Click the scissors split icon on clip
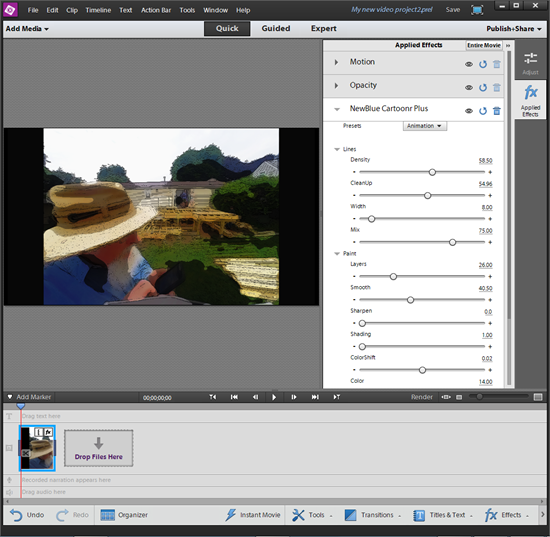 25,453
